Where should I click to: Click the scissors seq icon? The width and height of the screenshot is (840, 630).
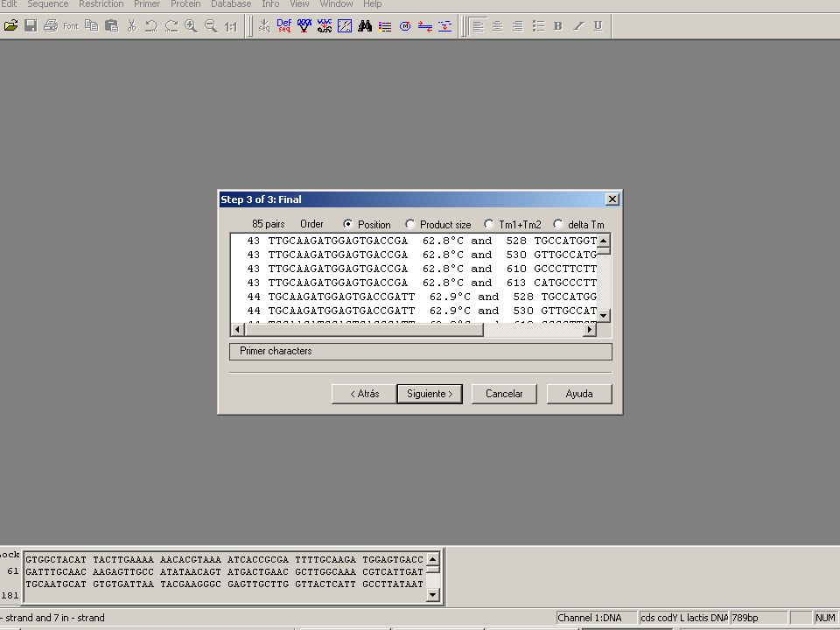point(264,25)
